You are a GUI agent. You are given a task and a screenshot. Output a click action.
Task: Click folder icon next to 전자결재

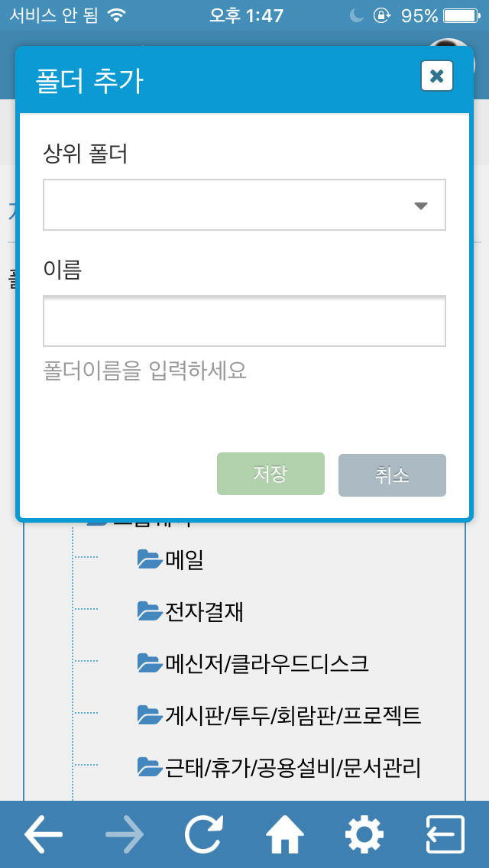coord(150,611)
